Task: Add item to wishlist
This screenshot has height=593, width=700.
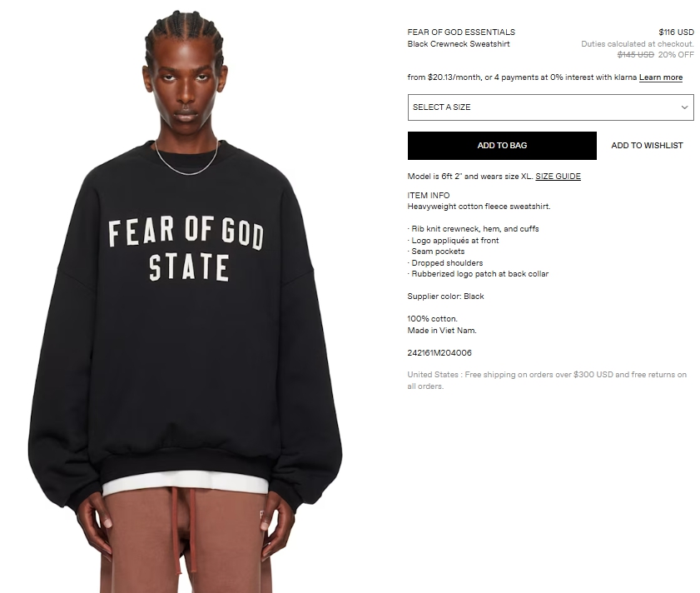Action: (x=647, y=146)
